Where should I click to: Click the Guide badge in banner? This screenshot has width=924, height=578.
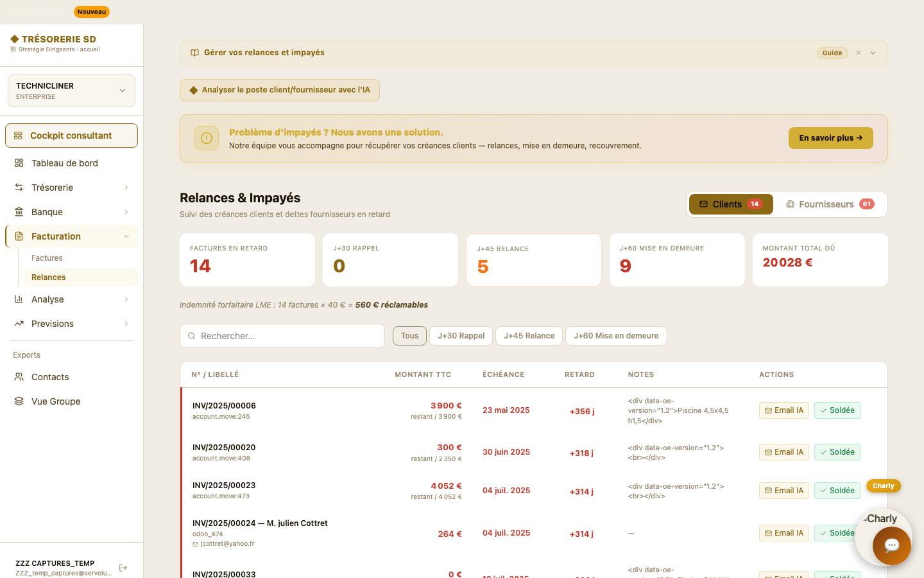832,53
